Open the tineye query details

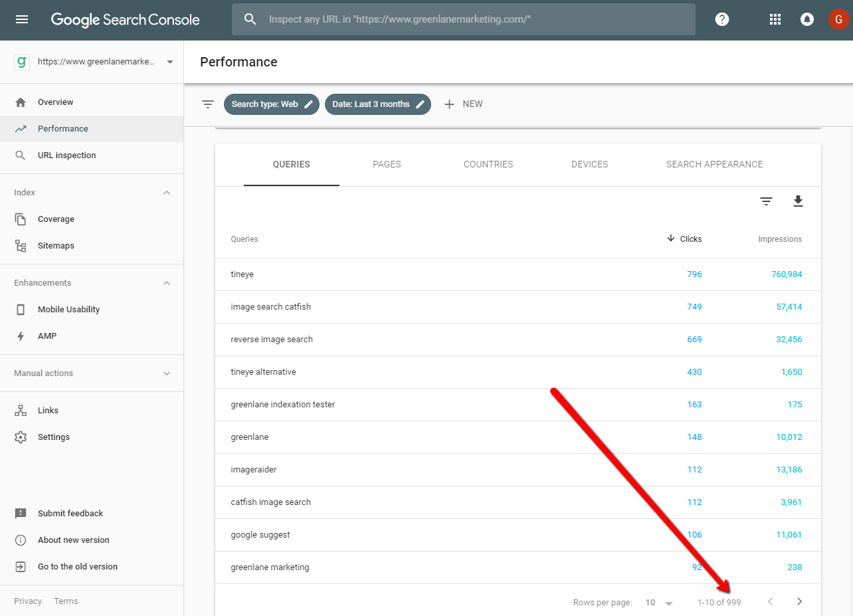coord(242,274)
